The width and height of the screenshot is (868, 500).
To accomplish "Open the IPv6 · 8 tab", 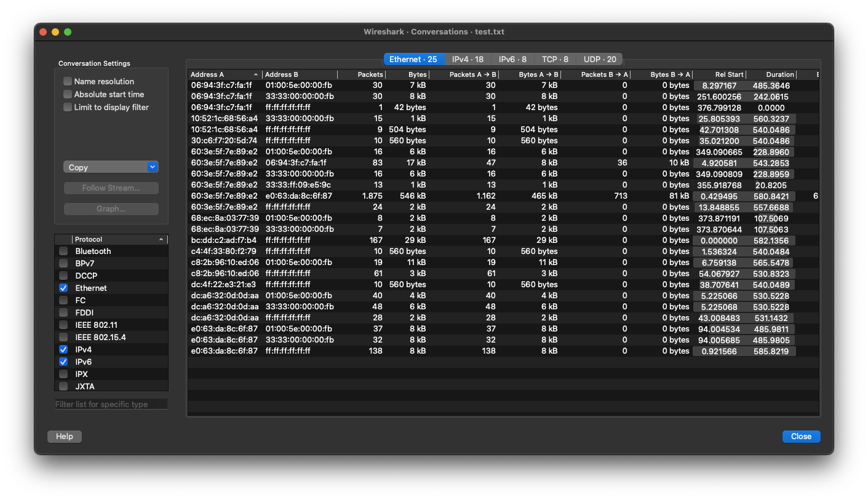I will (512, 59).
